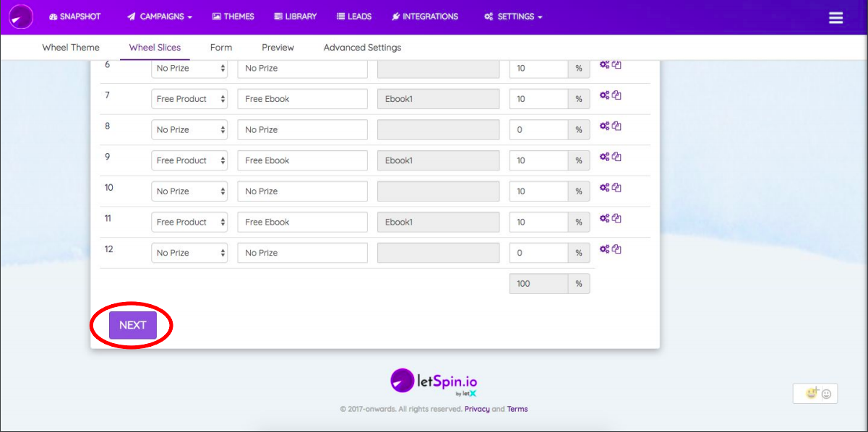The height and width of the screenshot is (432, 868).
Task: Click the total 100 percent field
Action: pos(538,284)
